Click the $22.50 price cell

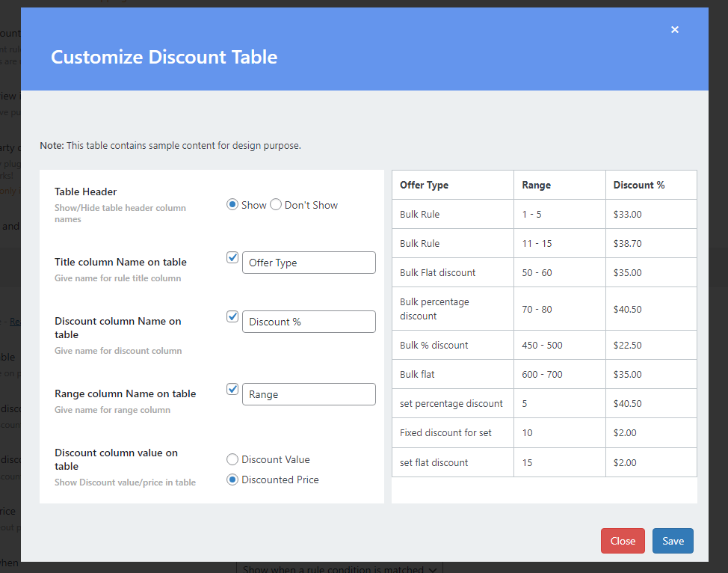coord(651,346)
